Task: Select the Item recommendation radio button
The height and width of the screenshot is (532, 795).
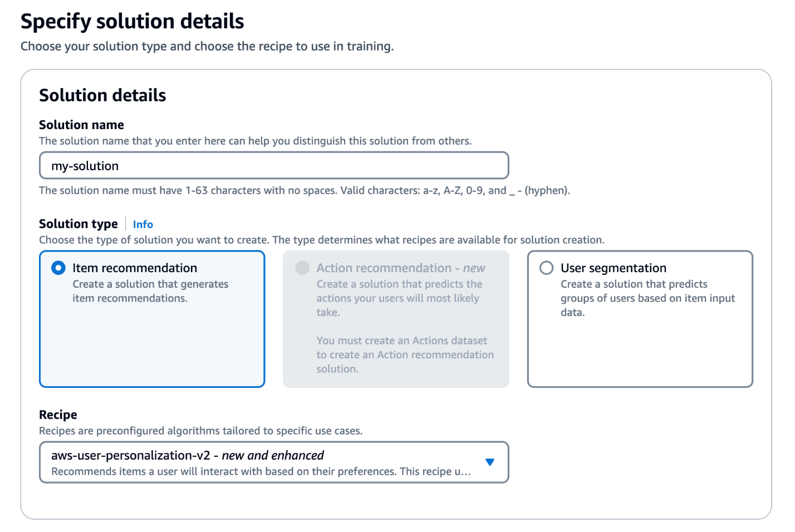Action: tap(58, 268)
